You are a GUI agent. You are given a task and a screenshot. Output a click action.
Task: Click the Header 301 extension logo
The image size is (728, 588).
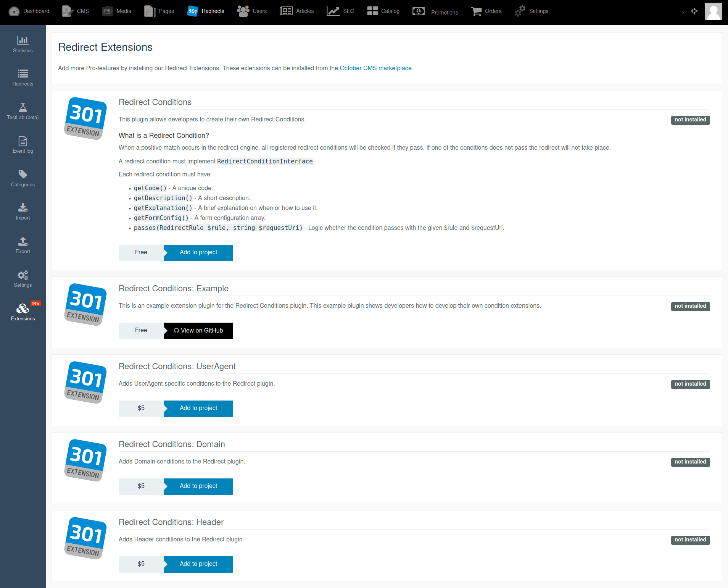click(85, 538)
